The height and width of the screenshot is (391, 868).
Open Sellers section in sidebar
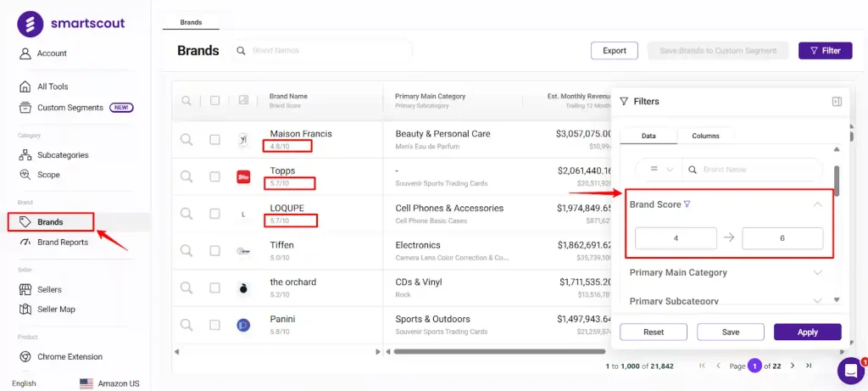tap(40, 290)
